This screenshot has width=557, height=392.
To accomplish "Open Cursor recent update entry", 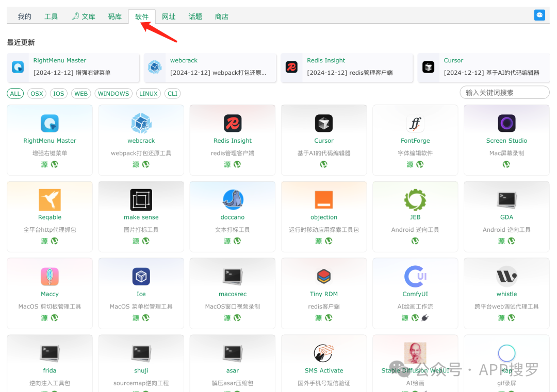I will (483, 67).
